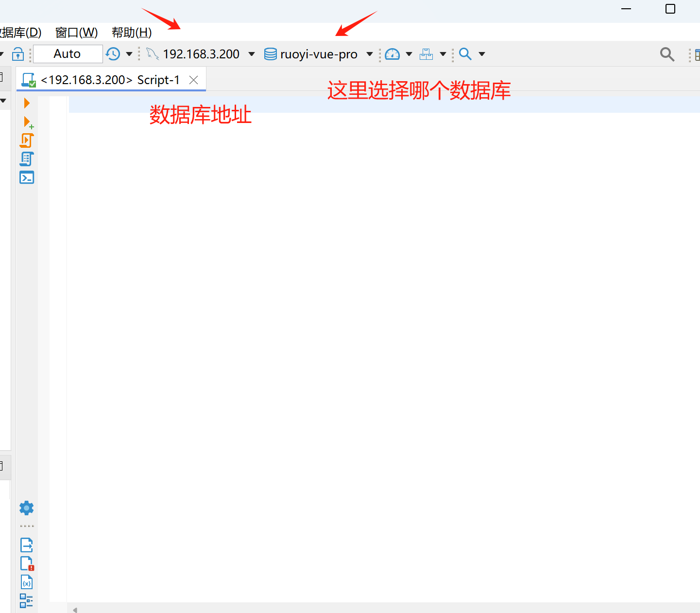Expand the search options dropdown arrow
700x613 pixels.
(x=481, y=54)
